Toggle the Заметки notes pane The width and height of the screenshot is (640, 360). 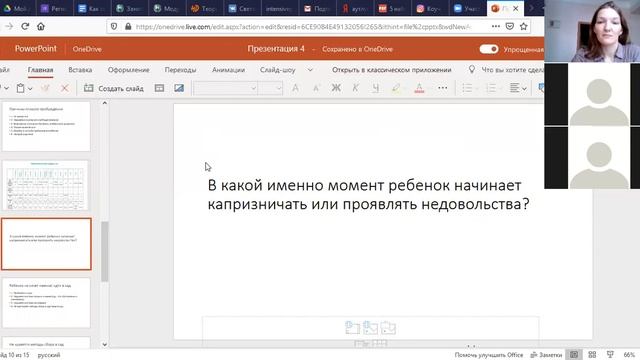click(546, 355)
